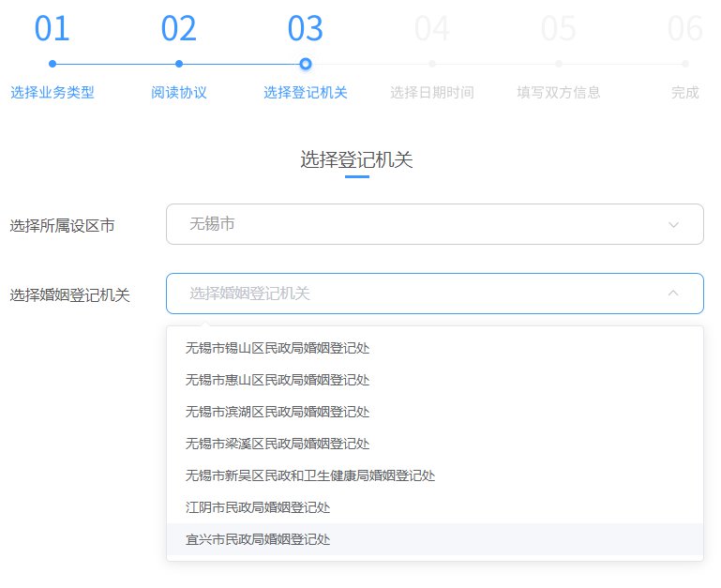This screenshot has height=588, width=721.
Task: Click the 选择业务类型 step label
Action: [53, 93]
